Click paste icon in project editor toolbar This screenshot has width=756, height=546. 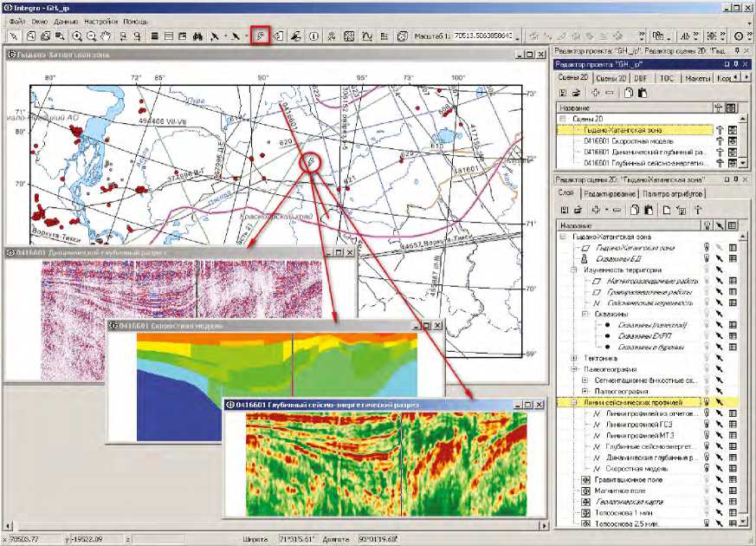641,92
